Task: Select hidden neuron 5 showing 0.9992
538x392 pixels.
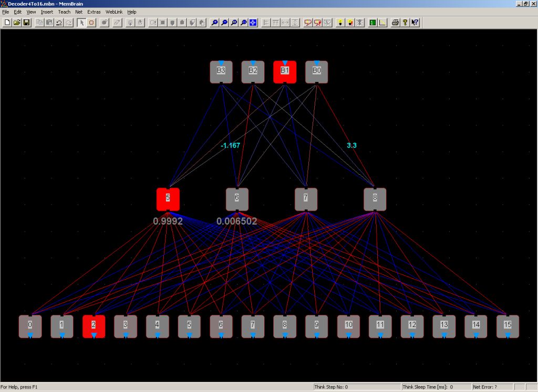Action: 168,199
